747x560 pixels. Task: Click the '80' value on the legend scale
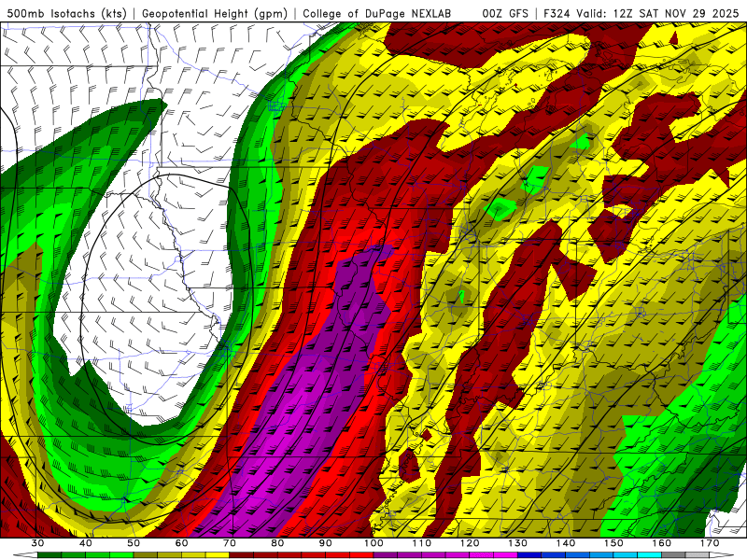point(277,543)
